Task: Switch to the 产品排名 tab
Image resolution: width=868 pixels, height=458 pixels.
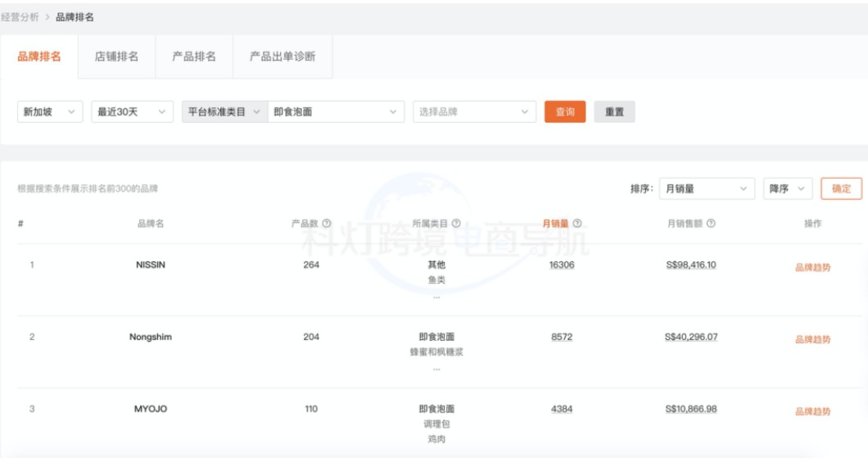Action: 194,57
